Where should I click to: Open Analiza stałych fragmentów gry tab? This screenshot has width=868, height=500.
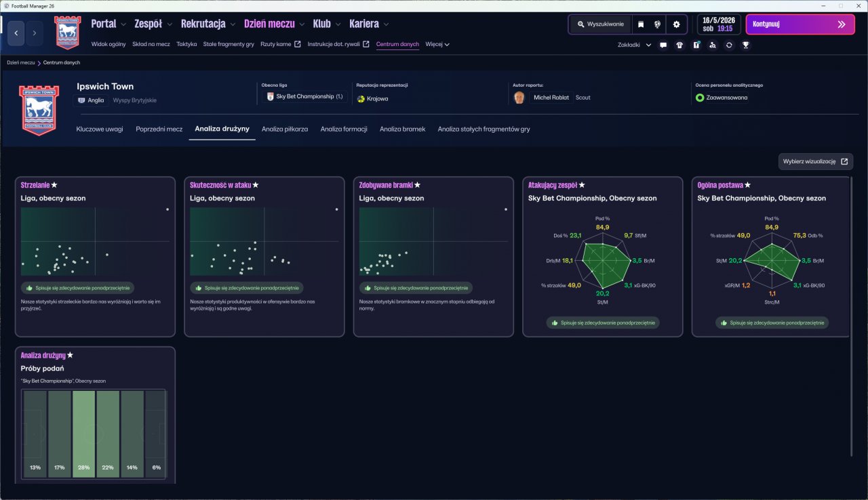click(x=484, y=129)
